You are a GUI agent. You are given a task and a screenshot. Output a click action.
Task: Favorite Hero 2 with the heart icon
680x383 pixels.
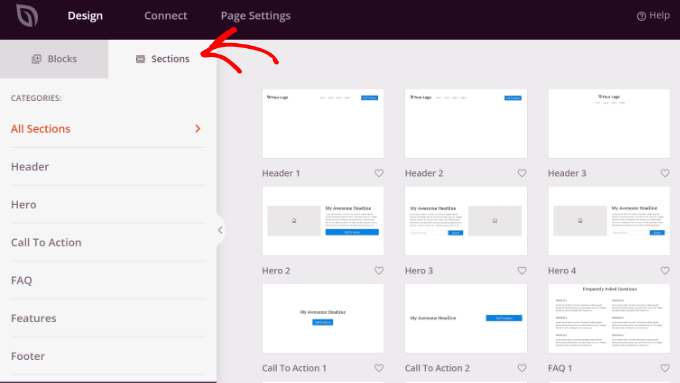379,271
